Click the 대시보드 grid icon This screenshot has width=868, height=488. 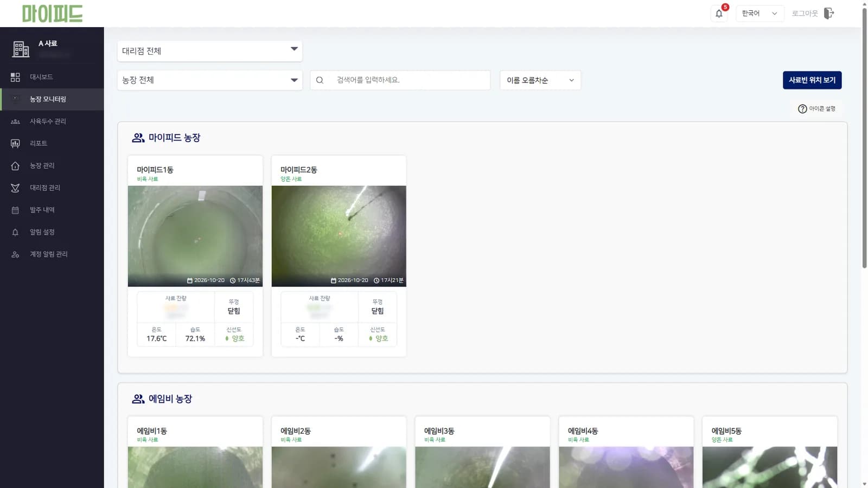point(15,77)
